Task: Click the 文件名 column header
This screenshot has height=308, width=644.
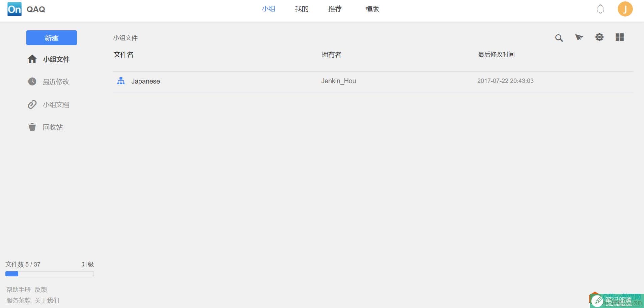Action: point(123,55)
